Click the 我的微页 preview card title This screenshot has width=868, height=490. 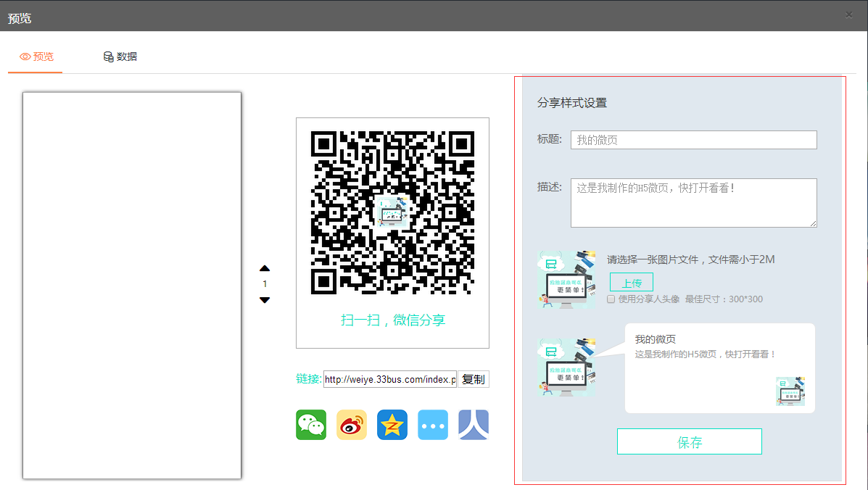coord(655,339)
